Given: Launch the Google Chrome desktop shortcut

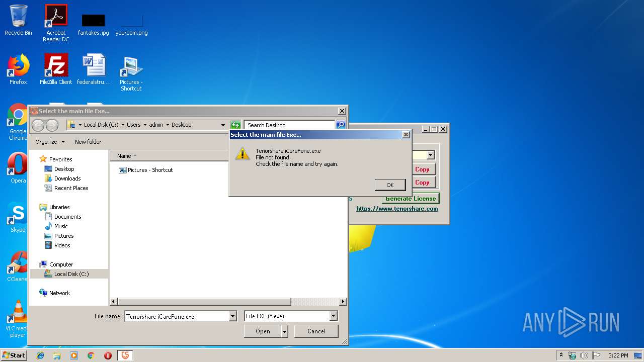Looking at the screenshot, I should click(18, 122).
